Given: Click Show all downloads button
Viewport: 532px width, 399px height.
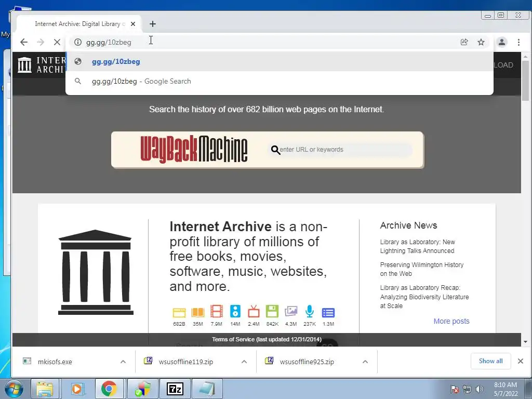Looking at the screenshot, I should click(490, 361).
